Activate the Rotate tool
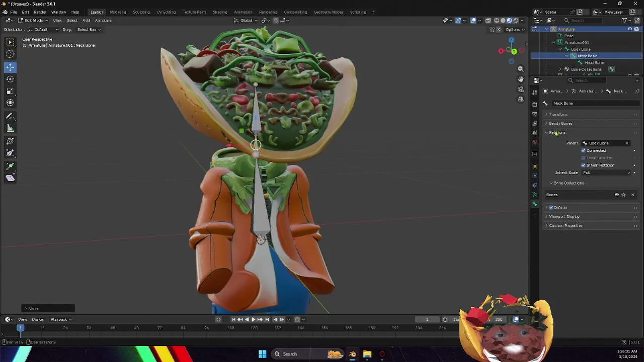 pos(10,79)
